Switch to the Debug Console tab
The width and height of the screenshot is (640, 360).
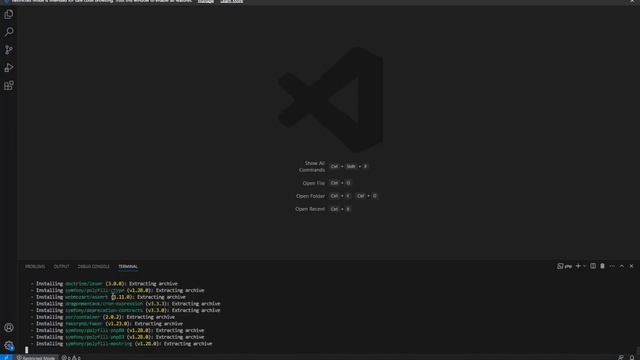(93, 267)
